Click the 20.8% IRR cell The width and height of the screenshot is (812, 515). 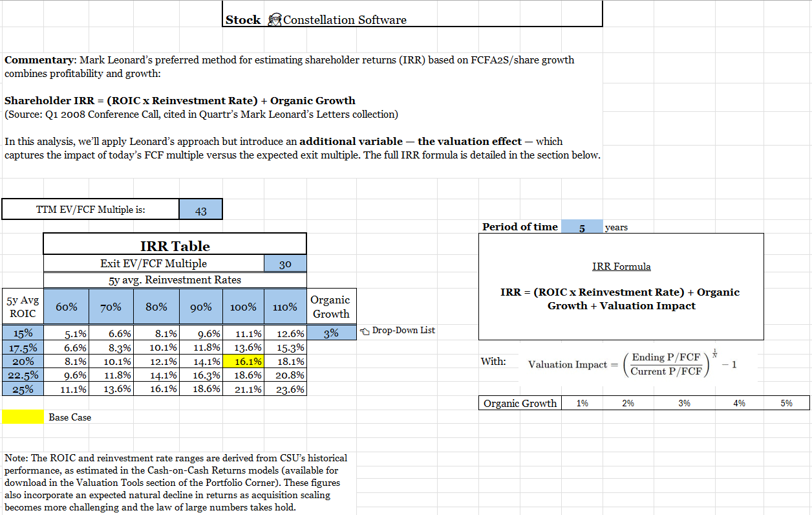click(x=285, y=375)
